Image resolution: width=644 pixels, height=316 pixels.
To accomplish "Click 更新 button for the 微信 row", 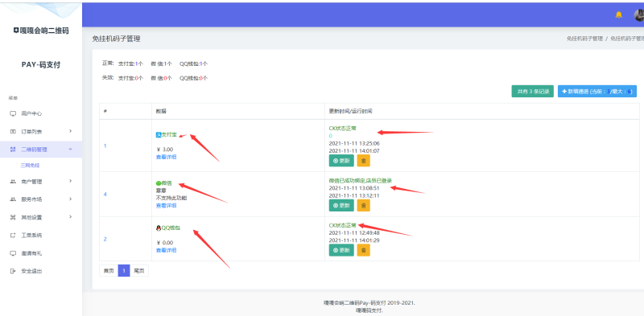I will (341, 206).
